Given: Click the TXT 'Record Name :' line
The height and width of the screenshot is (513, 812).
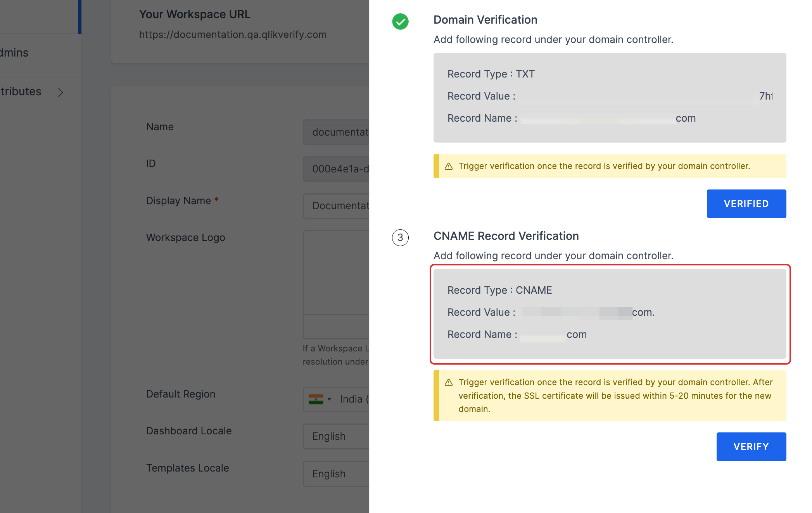Looking at the screenshot, I should click(x=572, y=118).
